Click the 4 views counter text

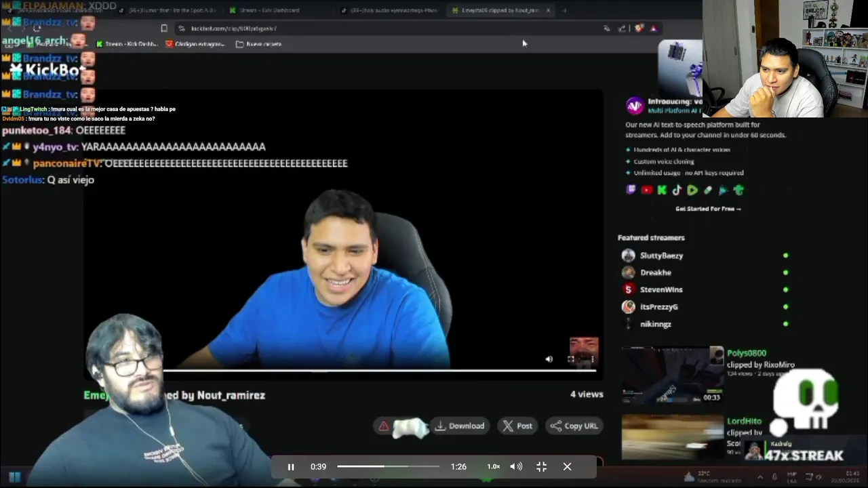pyautogui.click(x=587, y=394)
